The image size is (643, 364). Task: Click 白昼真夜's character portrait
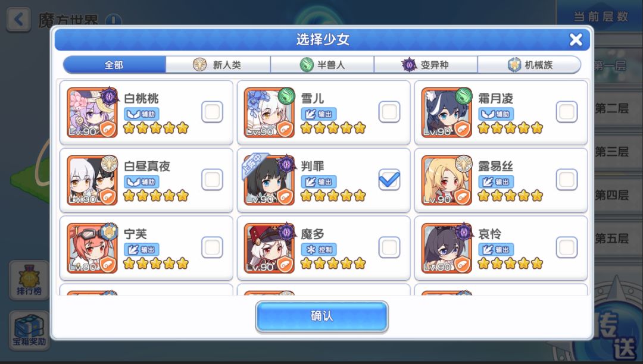click(92, 180)
